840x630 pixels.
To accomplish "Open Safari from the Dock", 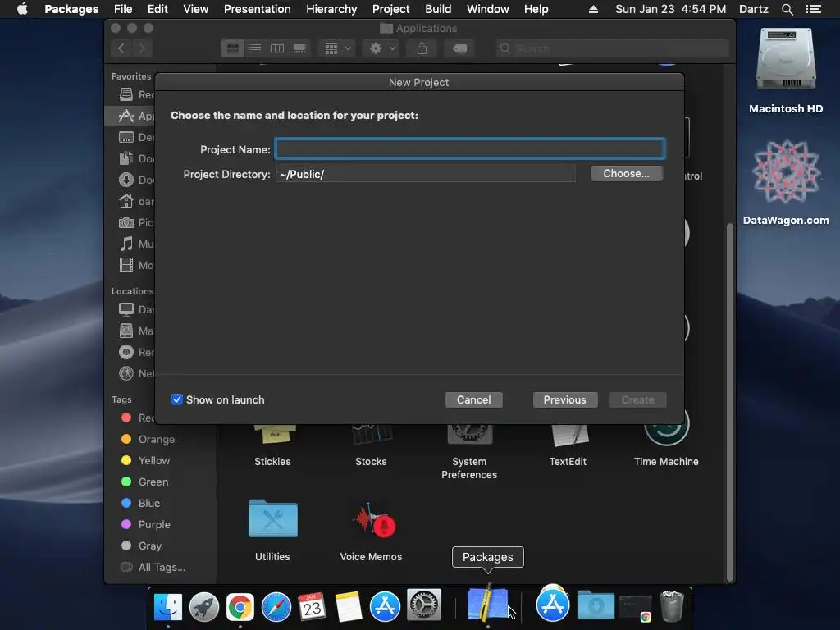I will click(276, 606).
